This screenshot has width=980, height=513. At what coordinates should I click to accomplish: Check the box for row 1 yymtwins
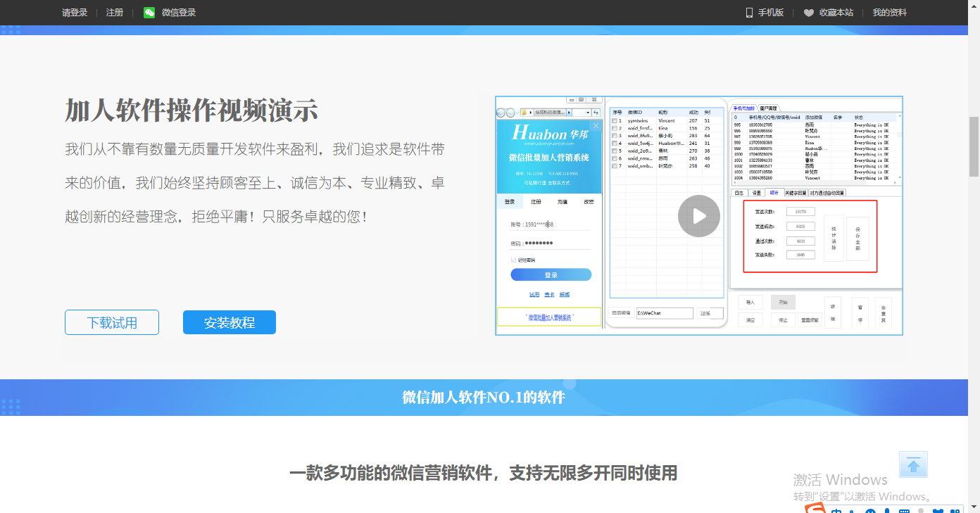pyautogui.click(x=615, y=121)
